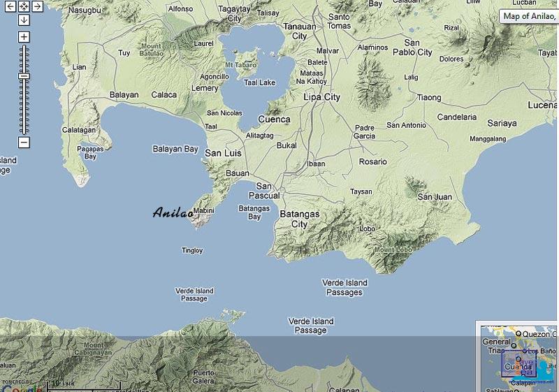This screenshot has height=392, width=559.
Task: Click the zoom slider handle
Action: 24,75
